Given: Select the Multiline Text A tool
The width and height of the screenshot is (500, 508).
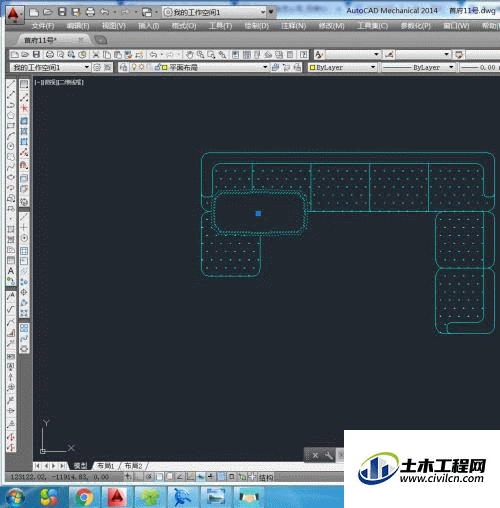Looking at the screenshot, I should (x=11, y=271).
